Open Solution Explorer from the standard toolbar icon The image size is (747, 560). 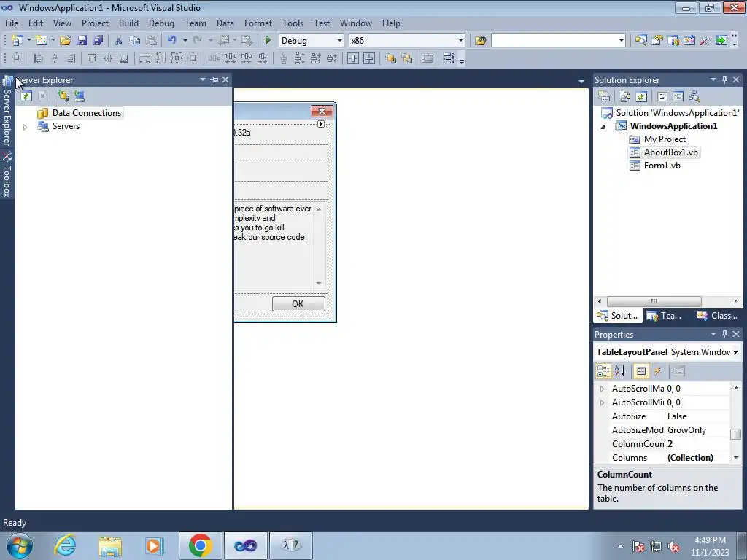pyautogui.click(x=640, y=41)
